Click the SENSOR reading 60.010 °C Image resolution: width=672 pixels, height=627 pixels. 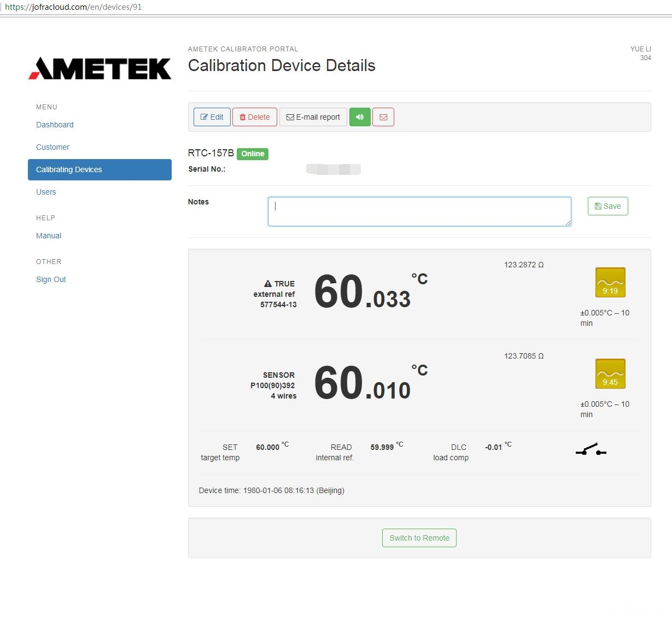pyautogui.click(x=371, y=384)
